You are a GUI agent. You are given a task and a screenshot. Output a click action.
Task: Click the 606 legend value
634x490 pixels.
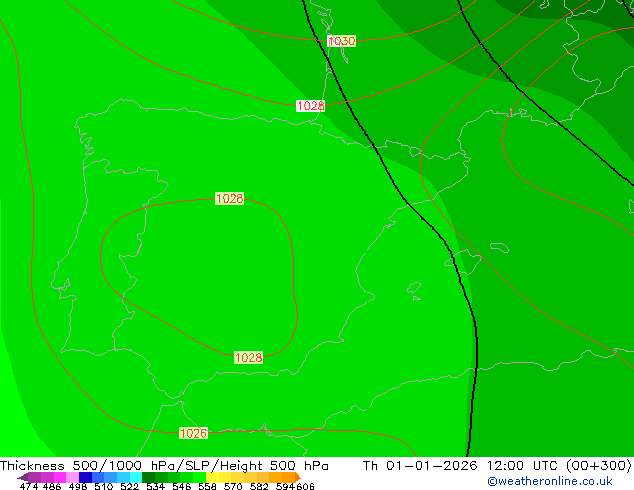(x=306, y=486)
